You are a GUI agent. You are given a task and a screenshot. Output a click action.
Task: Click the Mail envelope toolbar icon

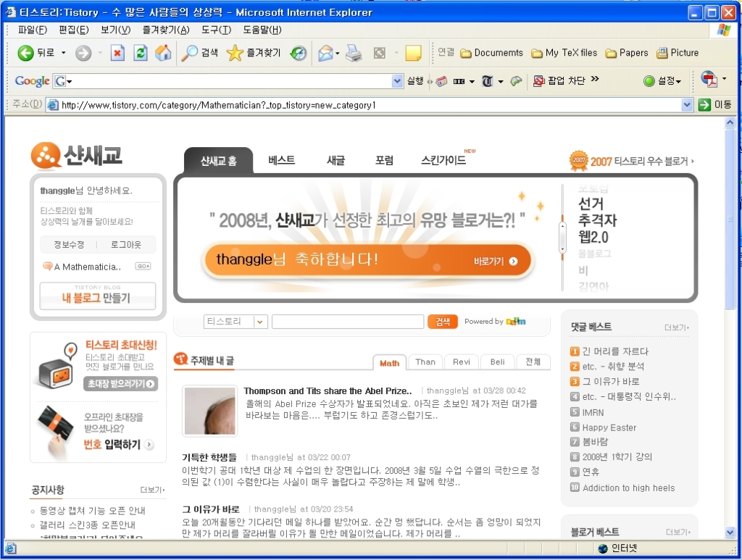pyautogui.click(x=325, y=53)
